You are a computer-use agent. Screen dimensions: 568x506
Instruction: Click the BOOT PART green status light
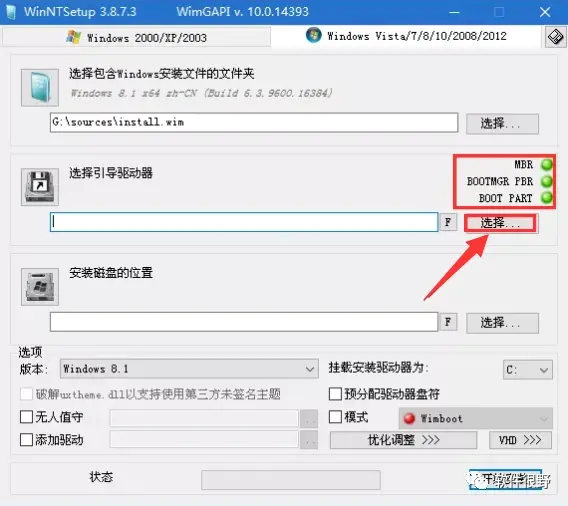[547, 197]
